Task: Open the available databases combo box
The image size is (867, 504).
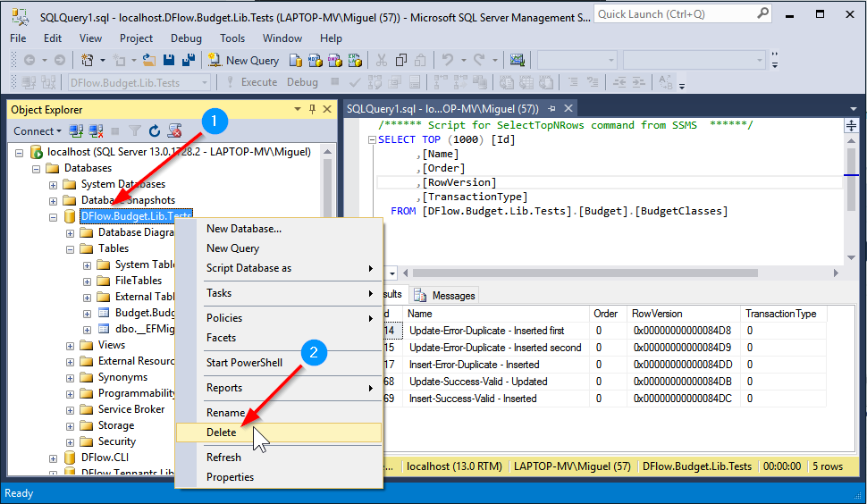Action: click(139, 82)
